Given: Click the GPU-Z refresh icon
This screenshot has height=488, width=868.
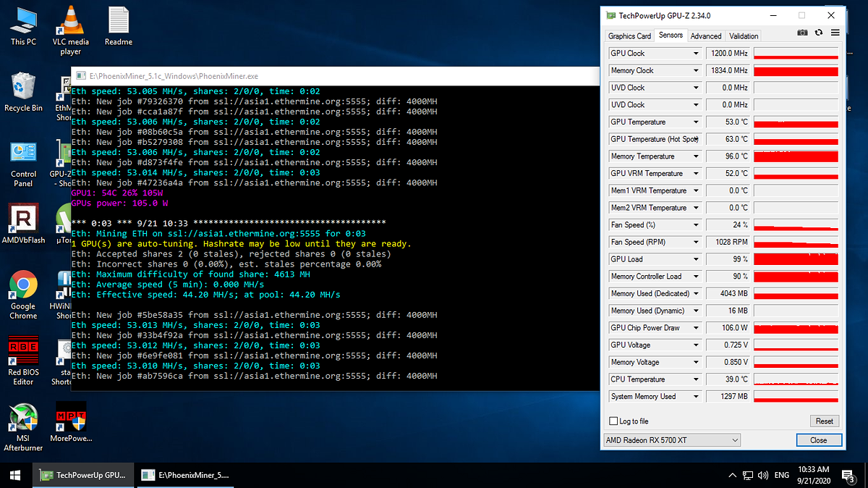Looking at the screenshot, I should (819, 33).
